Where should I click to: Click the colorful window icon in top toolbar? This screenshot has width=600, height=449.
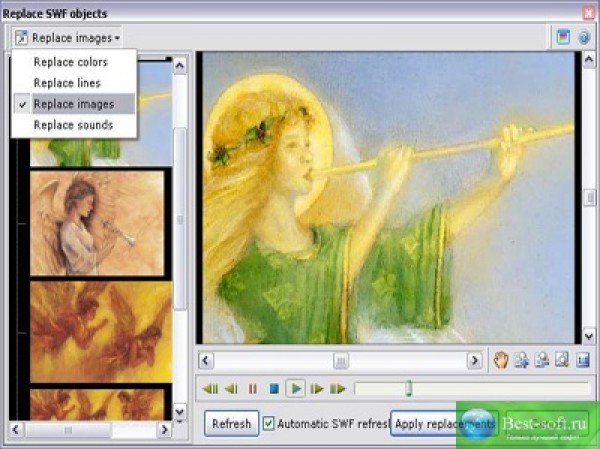pyautogui.click(x=563, y=37)
